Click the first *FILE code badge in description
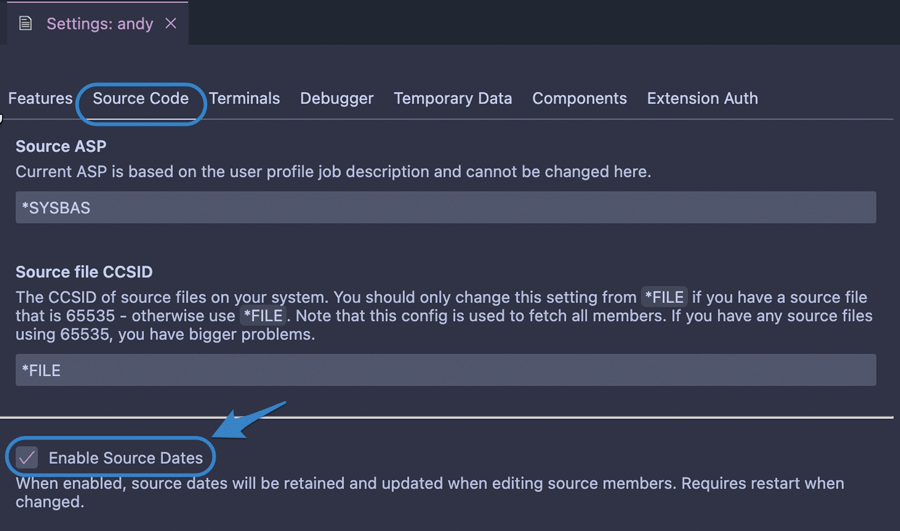 click(664, 297)
